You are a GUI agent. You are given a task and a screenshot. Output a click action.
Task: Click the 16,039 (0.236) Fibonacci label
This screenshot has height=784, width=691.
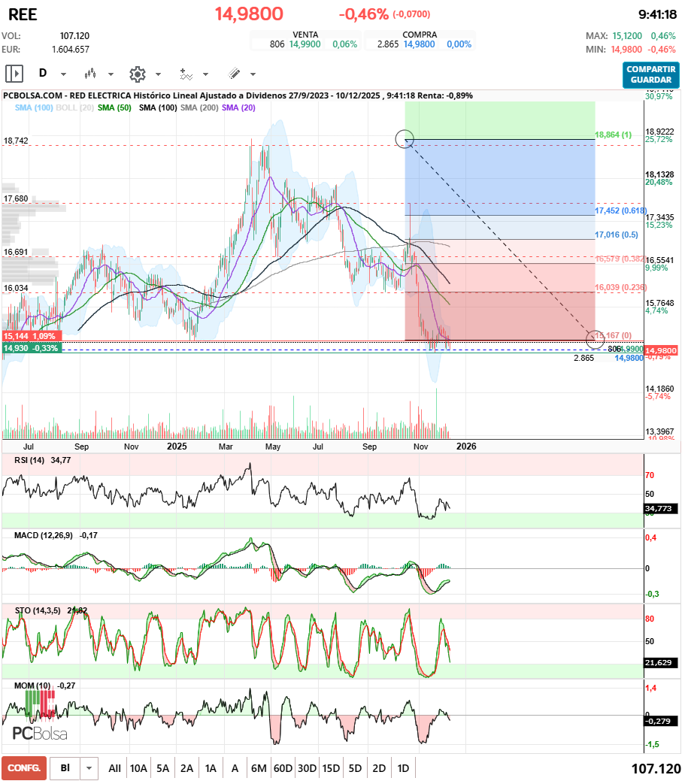click(620, 287)
